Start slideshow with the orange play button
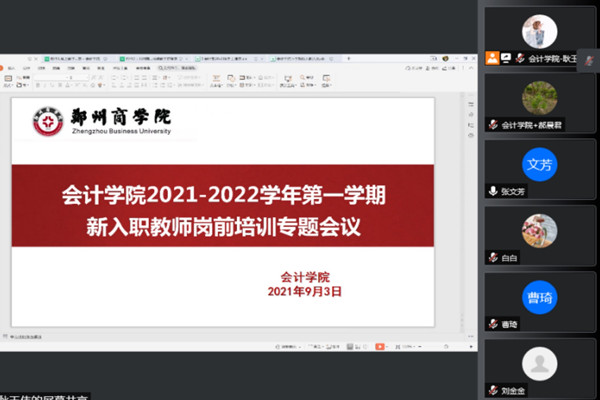The width and height of the screenshot is (600, 400). point(380,346)
